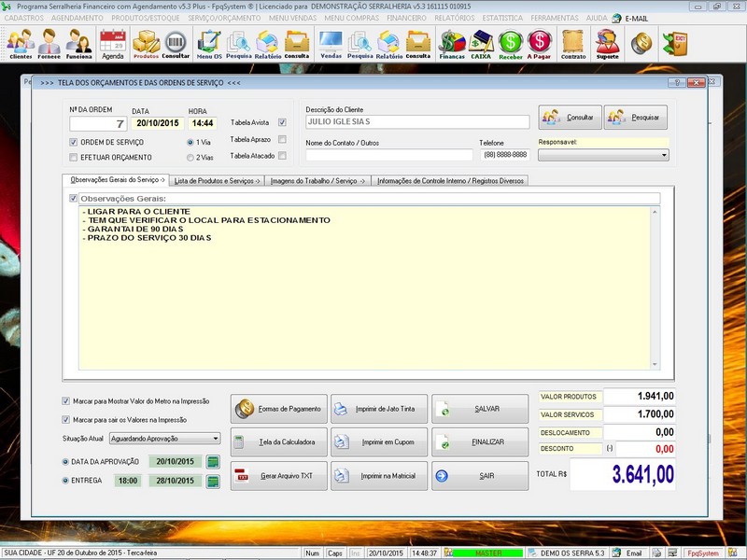Click the Entrega time field 18:00
747x560 pixels.
pos(128,481)
